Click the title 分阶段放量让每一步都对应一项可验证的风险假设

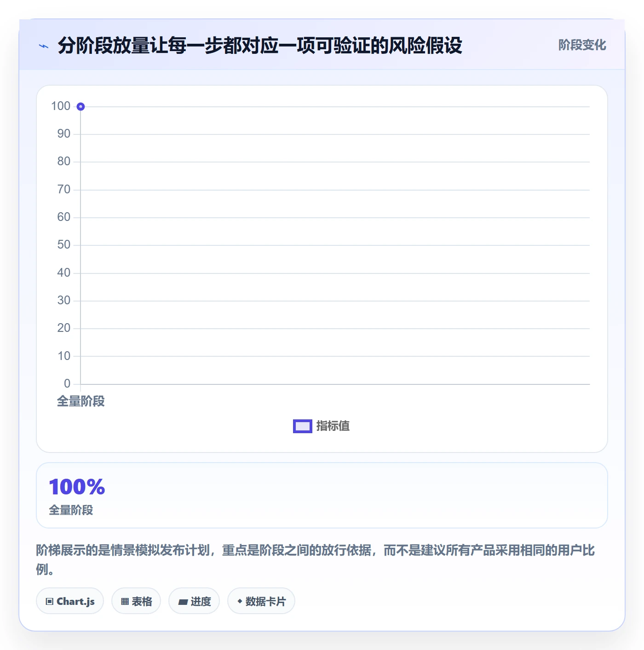[260, 46]
